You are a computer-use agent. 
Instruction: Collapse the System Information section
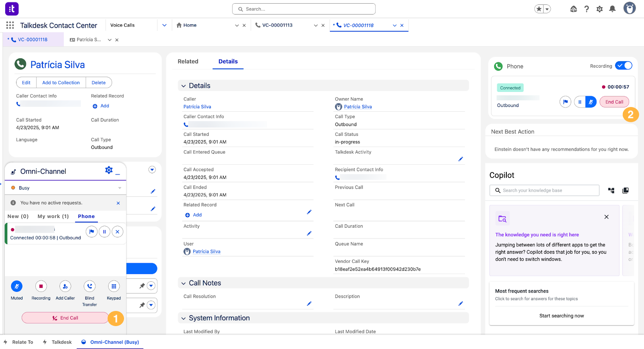(184, 318)
